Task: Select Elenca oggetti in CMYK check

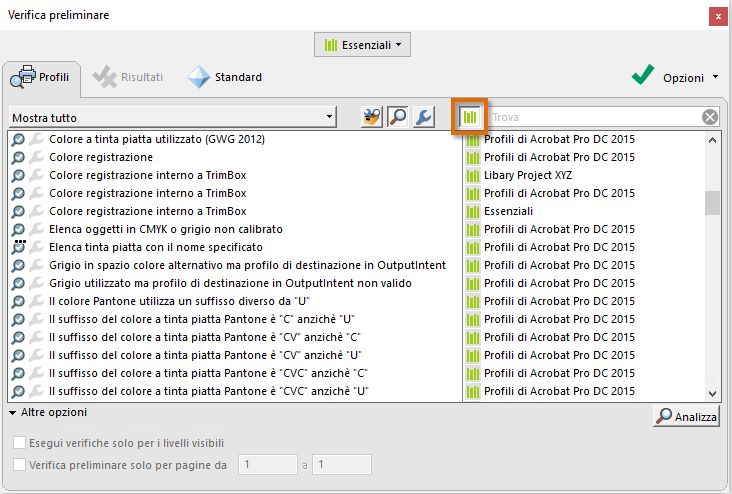Action: click(166, 229)
